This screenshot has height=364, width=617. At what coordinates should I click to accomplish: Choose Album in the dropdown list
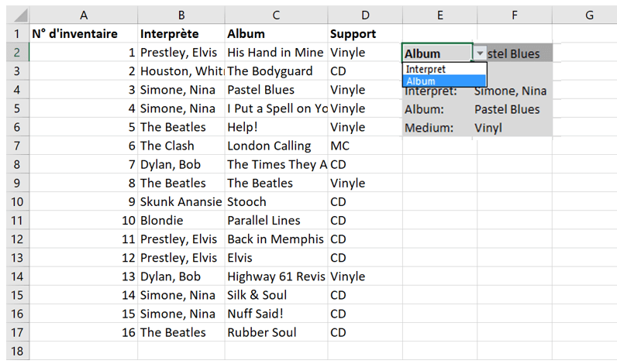click(444, 81)
